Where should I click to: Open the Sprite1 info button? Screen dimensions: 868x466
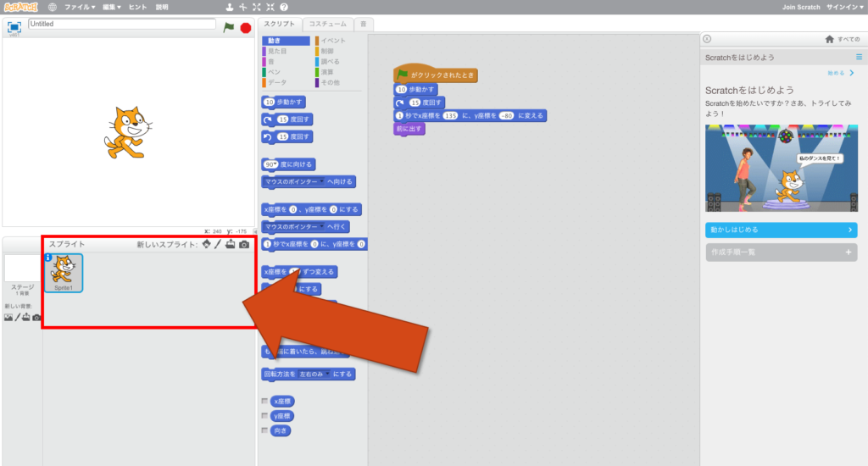pyautogui.click(x=48, y=258)
